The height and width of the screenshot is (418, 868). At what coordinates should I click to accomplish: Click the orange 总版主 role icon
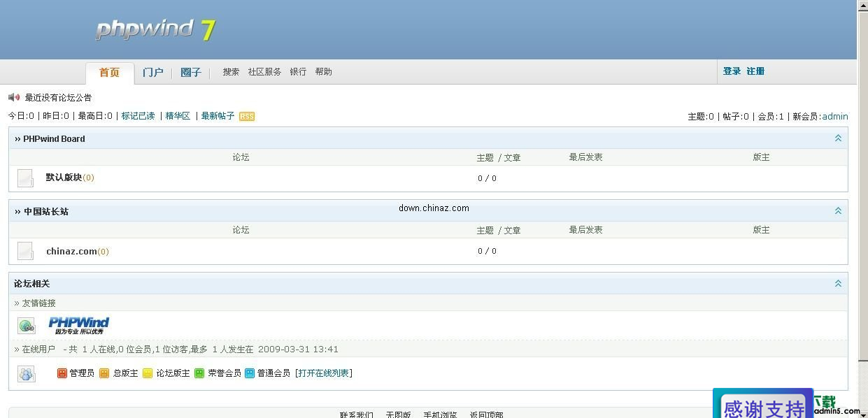click(104, 373)
